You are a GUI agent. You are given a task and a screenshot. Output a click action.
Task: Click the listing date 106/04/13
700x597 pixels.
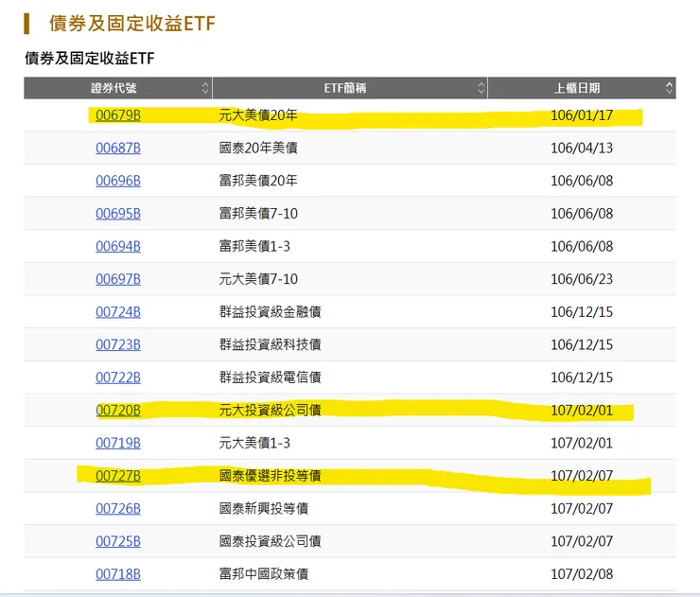coord(582,148)
